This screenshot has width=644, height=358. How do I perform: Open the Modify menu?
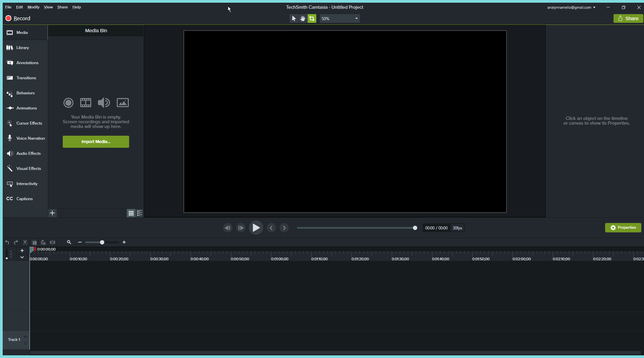pyautogui.click(x=34, y=7)
